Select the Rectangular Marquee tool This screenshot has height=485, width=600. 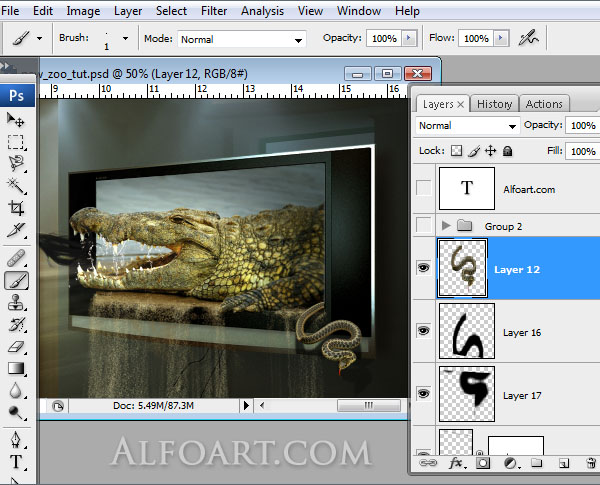(x=15, y=142)
